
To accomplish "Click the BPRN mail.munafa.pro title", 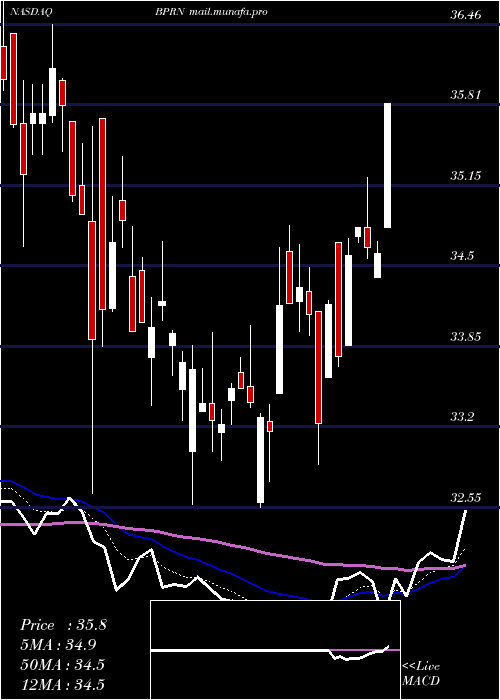I will [x=211, y=12].
